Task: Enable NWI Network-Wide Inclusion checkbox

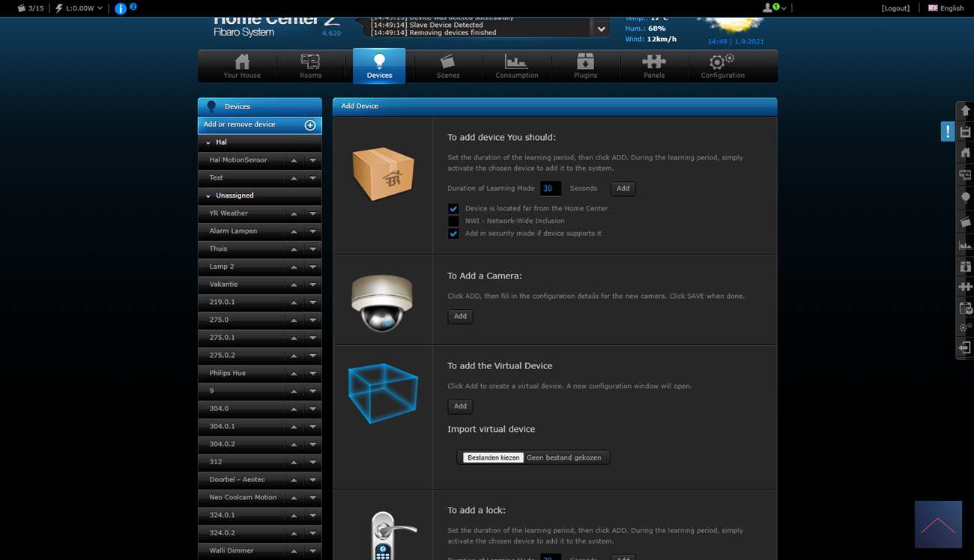Action: (453, 221)
